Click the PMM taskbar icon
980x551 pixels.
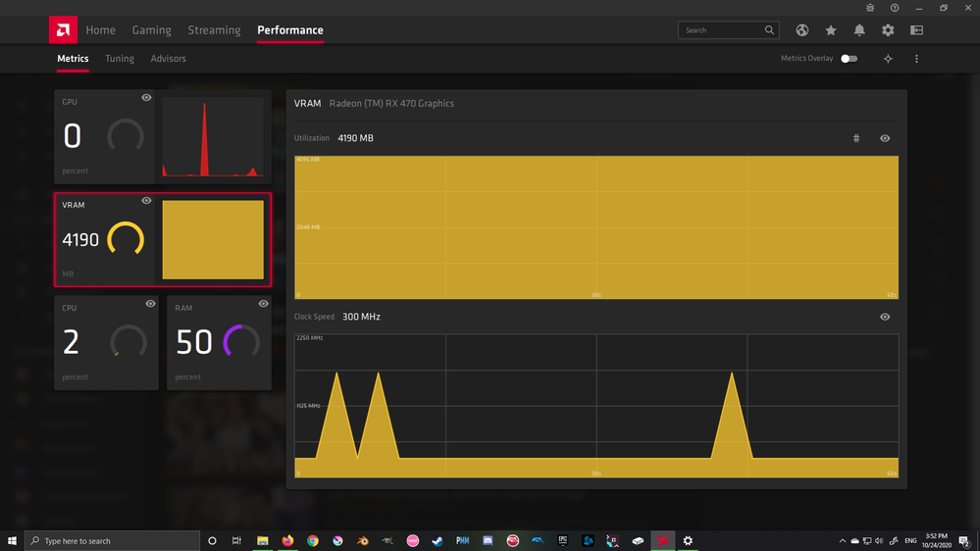pos(462,541)
